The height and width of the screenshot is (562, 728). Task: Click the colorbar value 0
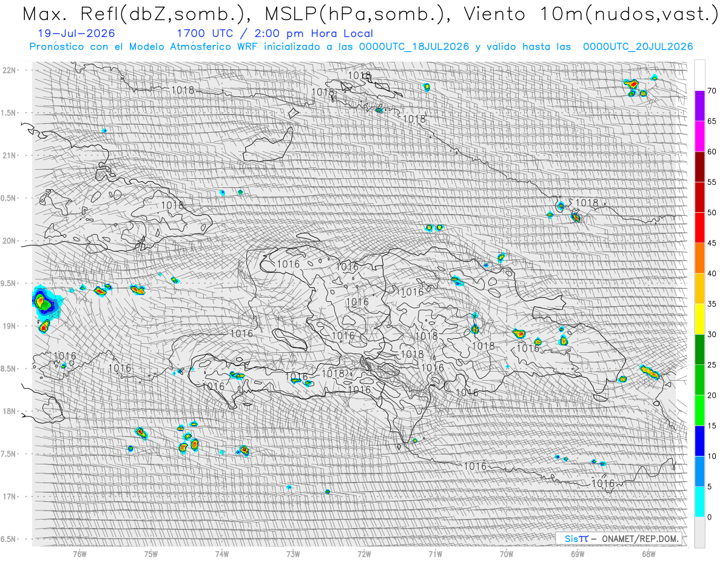point(709,517)
